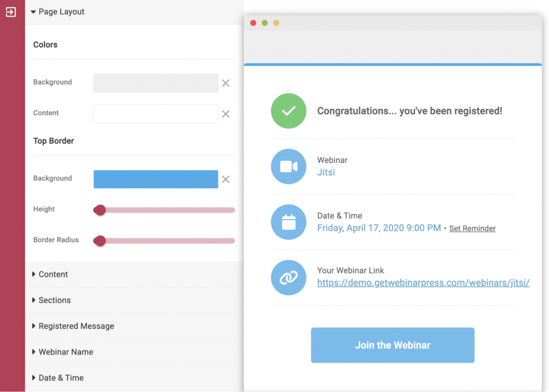Expand the Content section
Screen dimensions: 549x392
coord(53,274)
